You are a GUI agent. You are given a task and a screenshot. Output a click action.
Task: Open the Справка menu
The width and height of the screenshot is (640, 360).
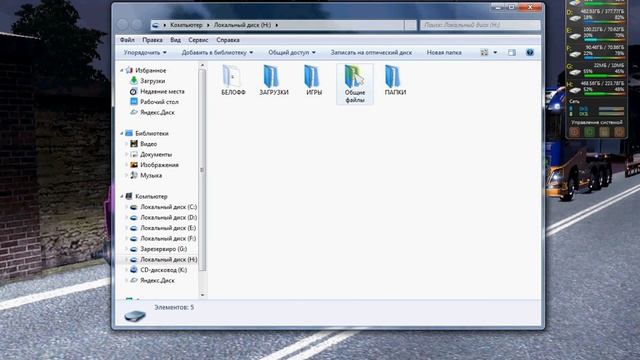point(228,40)
